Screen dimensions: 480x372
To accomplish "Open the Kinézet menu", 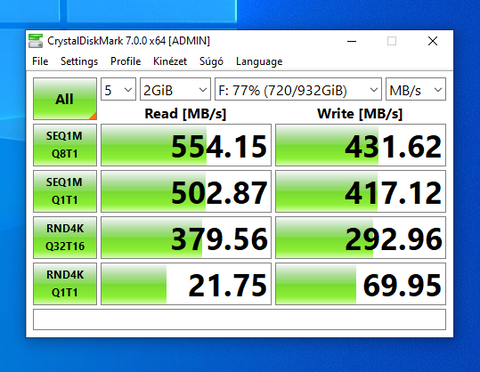I will [x=170, y=61].
